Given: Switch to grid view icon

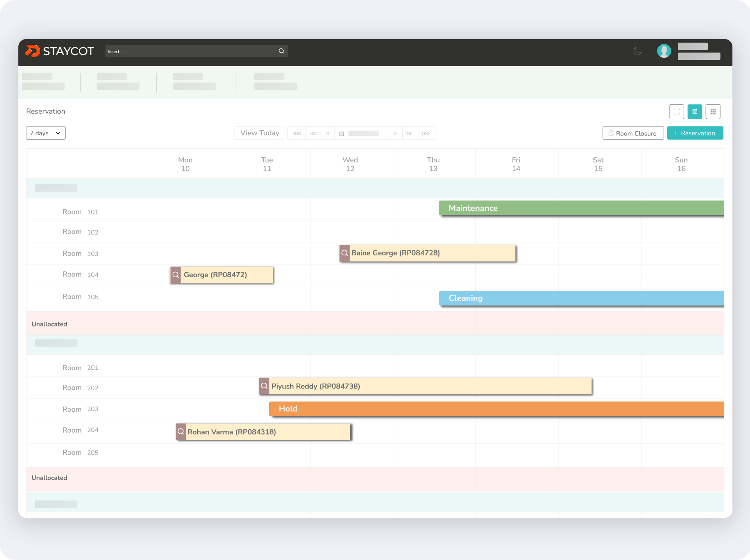Looking at the screenshot, I should (713, 112).
